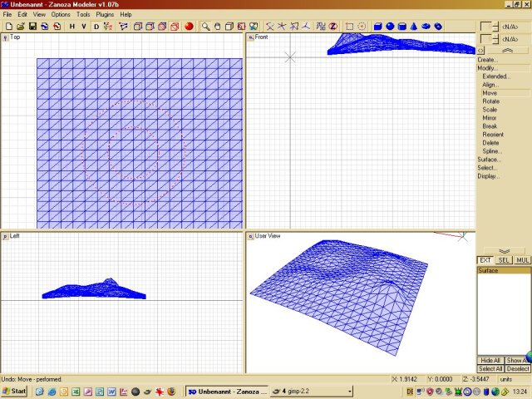Image resolution: width=532 pixels, height=399 pixels.
Task: Click the Rotate command
Action: pyautogui.click(x=491, y=101)
